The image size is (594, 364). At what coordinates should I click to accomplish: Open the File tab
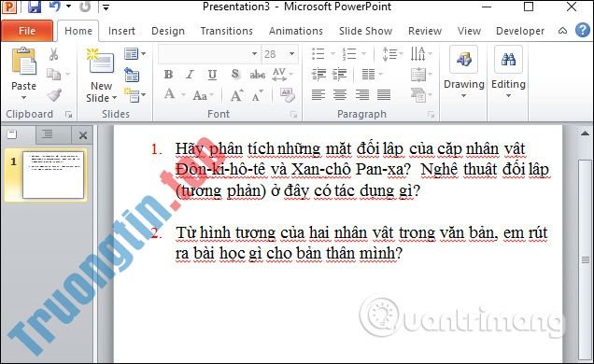click(27, 31)
